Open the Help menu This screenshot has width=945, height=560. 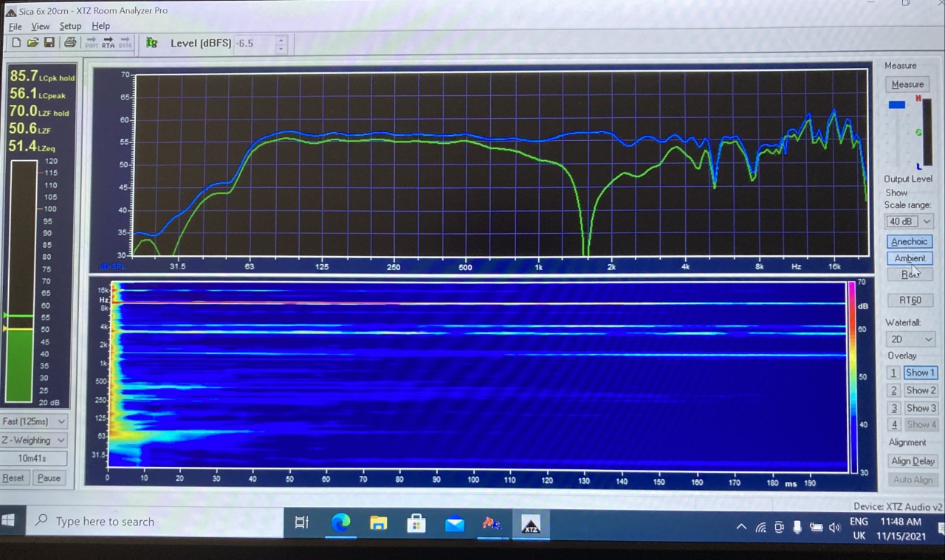click(x=100, y=26)
